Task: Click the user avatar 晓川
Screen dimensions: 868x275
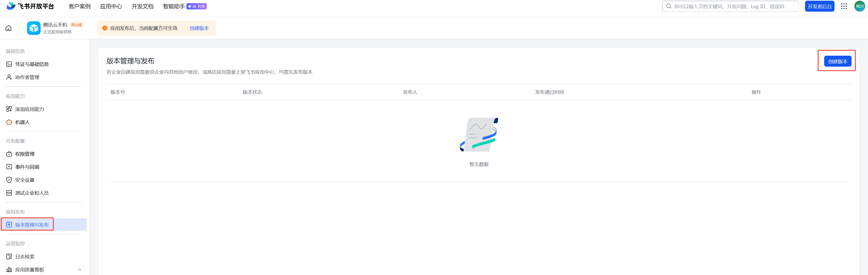Action: point(859,6)
